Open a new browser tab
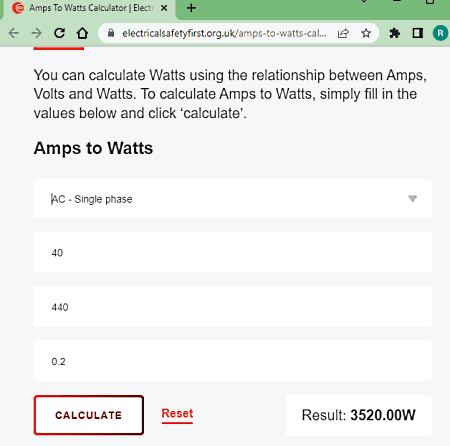This screenshot has width=450, height=446. [191, 8]
